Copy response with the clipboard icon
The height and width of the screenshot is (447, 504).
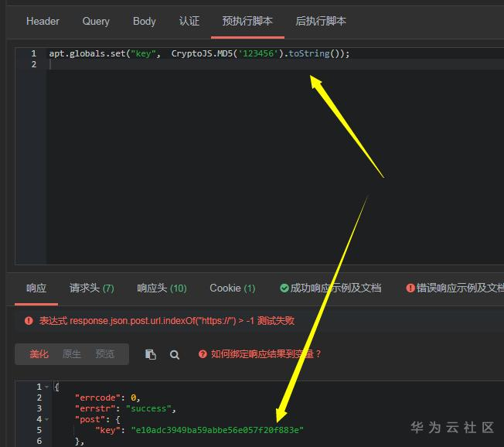[x=151, y=354]
